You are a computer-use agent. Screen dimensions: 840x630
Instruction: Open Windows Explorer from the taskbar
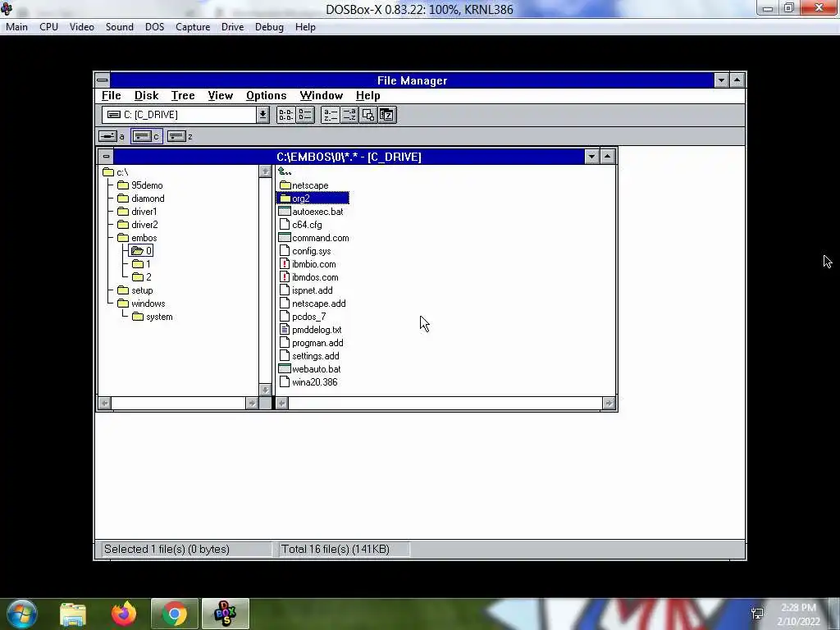[73, 614]
